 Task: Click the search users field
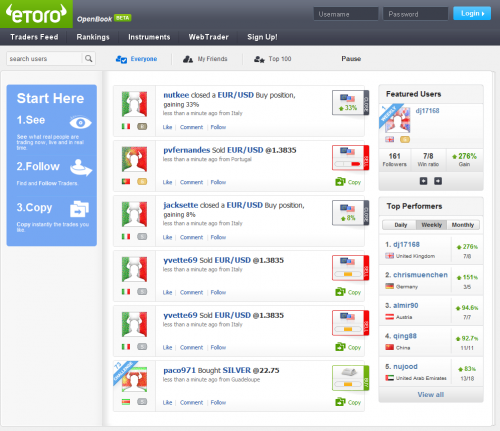pos(44,59)
